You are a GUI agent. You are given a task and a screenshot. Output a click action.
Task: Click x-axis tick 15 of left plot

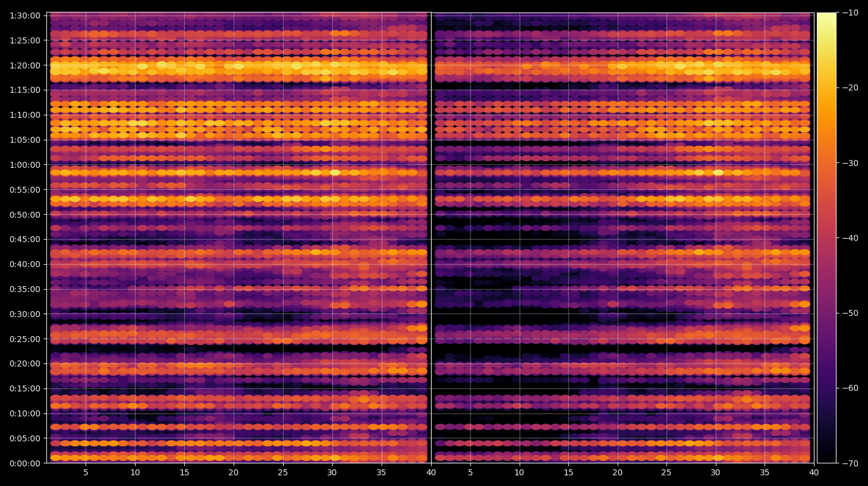(184, 473)
